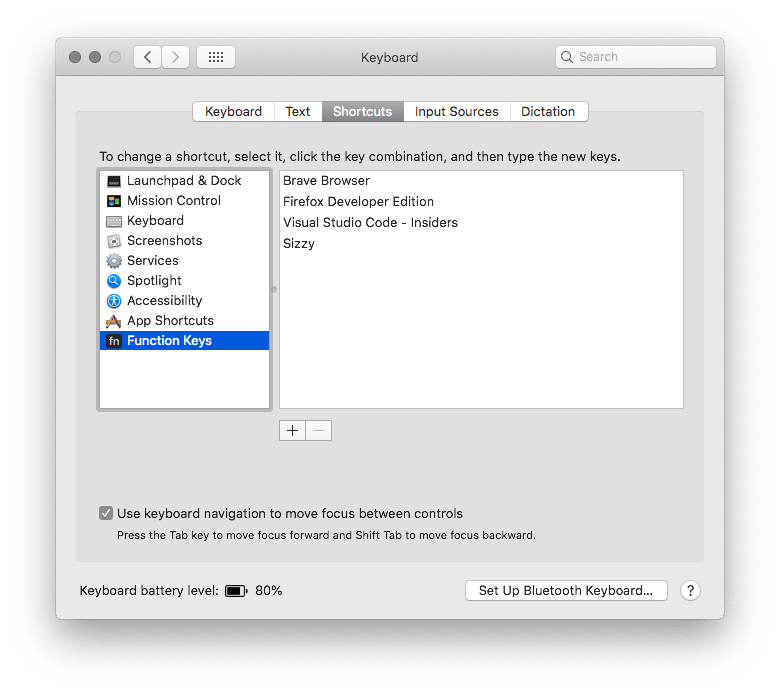This screenshot has height=693, width=780.
Task: Open the Dictation tab
Action: (x=548, y=111)
